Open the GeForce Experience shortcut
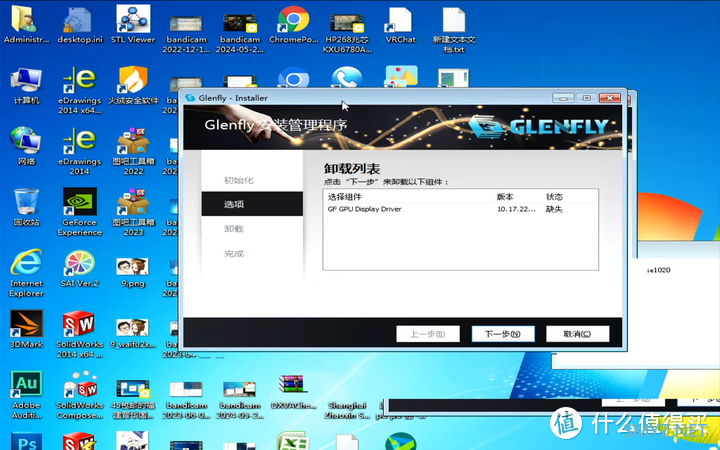This screenshot has width=720, height=450. tap(79, 212)
